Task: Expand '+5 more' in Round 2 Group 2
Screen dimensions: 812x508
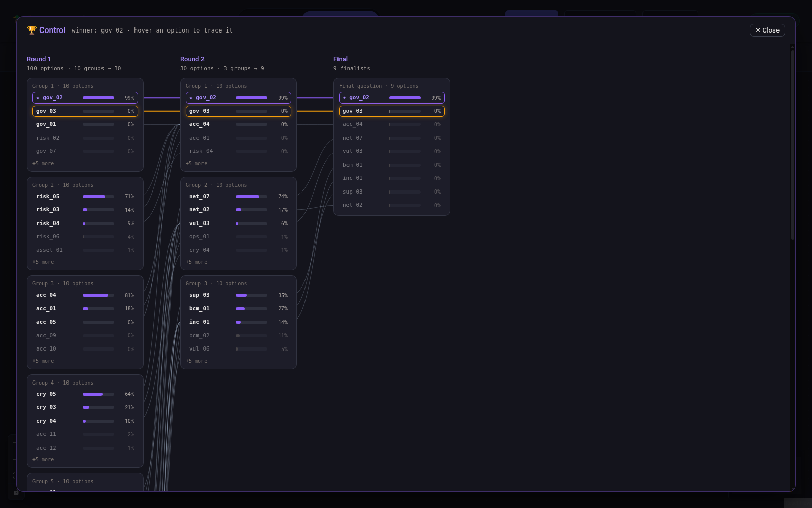Action: pyautogui.click(x=196, y=262)
